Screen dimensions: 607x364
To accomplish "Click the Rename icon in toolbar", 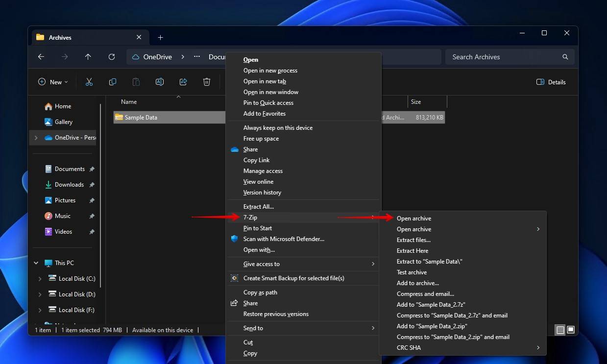I will tap(160, 82).
